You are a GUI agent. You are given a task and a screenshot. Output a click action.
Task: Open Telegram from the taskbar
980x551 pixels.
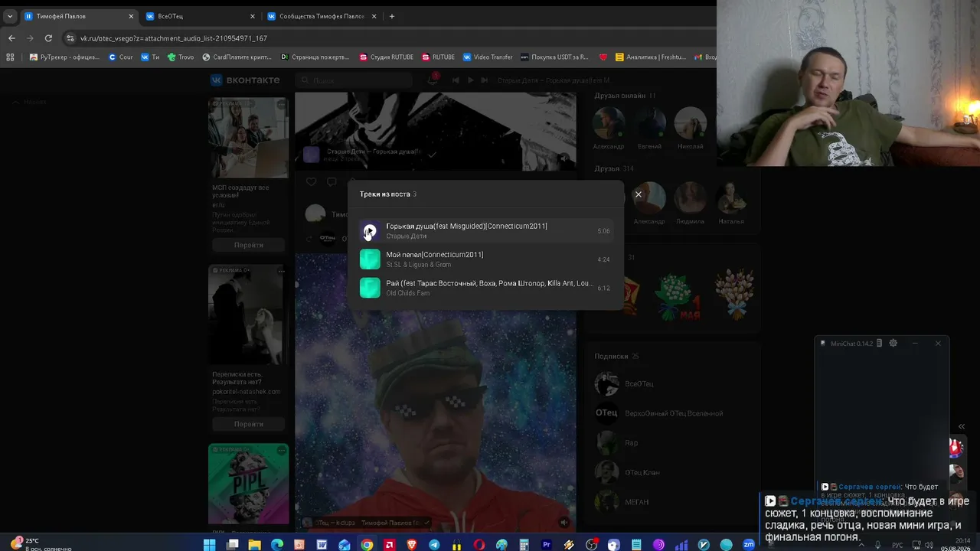click(434, 545)
